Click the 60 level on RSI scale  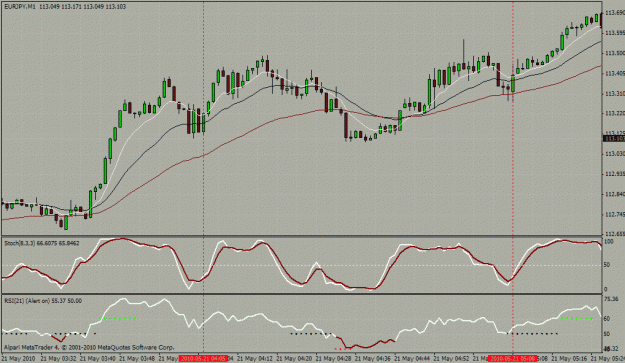point(607,319)
